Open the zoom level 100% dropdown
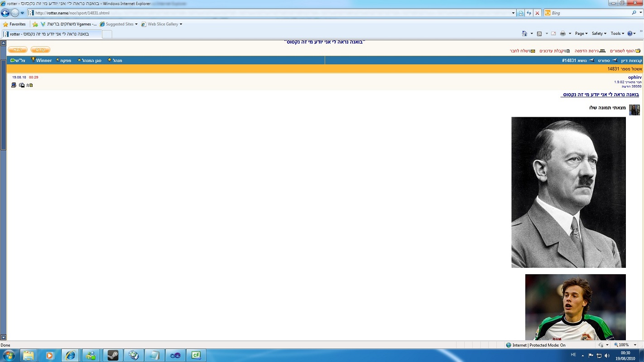Viewport: 644px width, 362px height. click(626, 345)
